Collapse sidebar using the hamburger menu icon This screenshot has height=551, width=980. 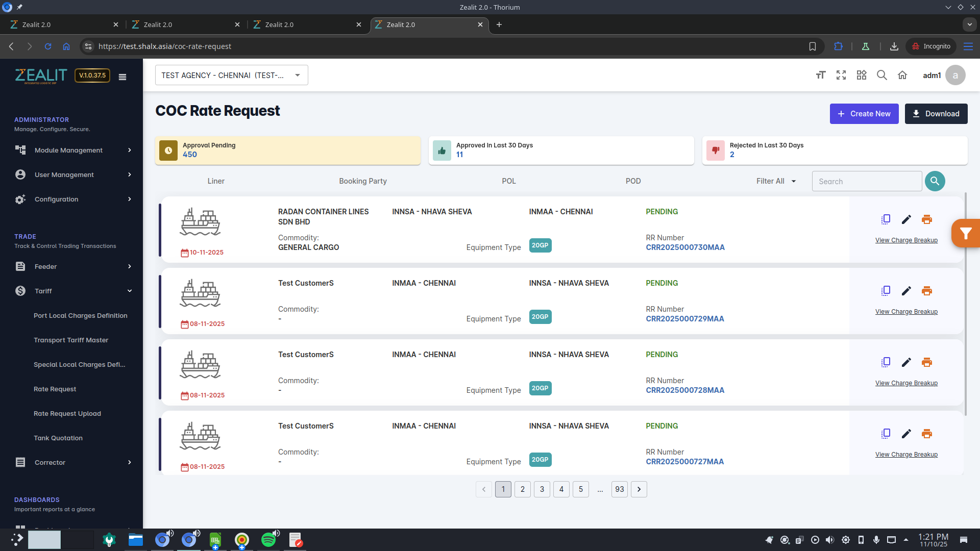click(122, 77)
